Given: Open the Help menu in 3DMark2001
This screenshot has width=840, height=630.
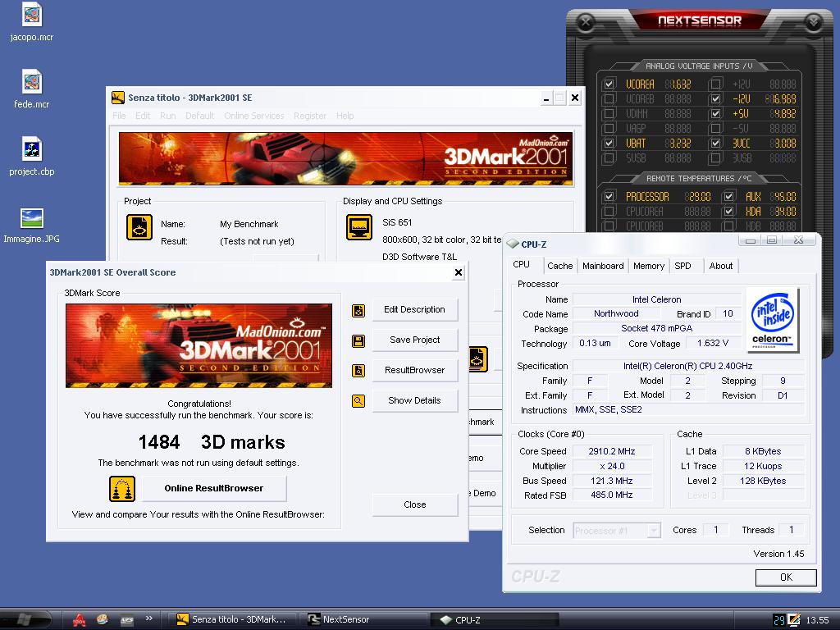Looking at the screenshot, I should point(345,116).
